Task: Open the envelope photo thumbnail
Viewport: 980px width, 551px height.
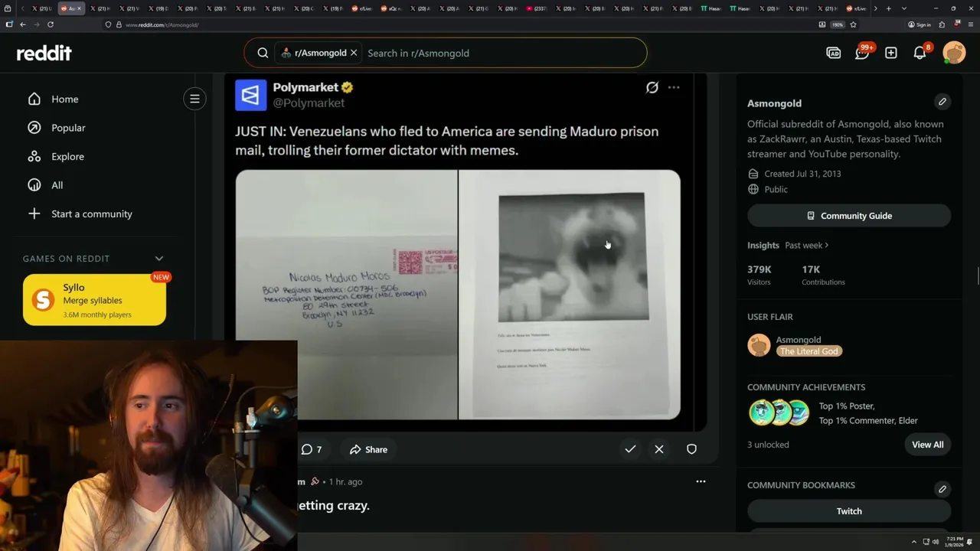Action: pos(346,295)
